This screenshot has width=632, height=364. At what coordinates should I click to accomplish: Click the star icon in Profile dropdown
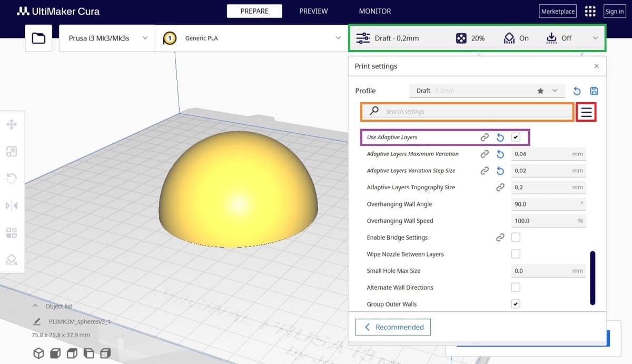(x=540, y=91)
